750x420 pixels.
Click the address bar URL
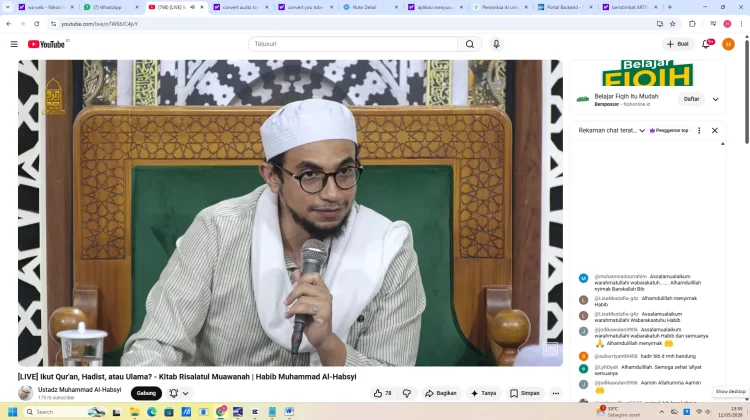tap(99, 24)
